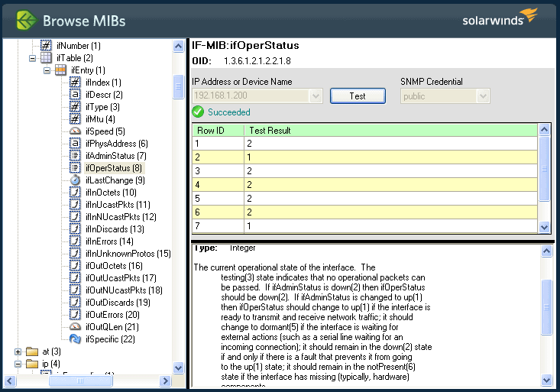Collapse the ifTable (2) node
560x392 pixels.
[33, 58]
